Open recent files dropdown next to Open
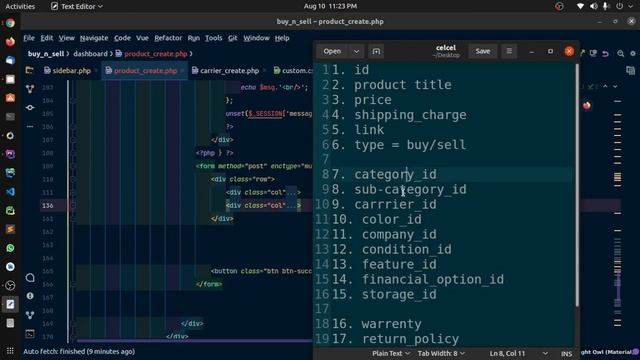The image size is (640, 360). (356, 51)
